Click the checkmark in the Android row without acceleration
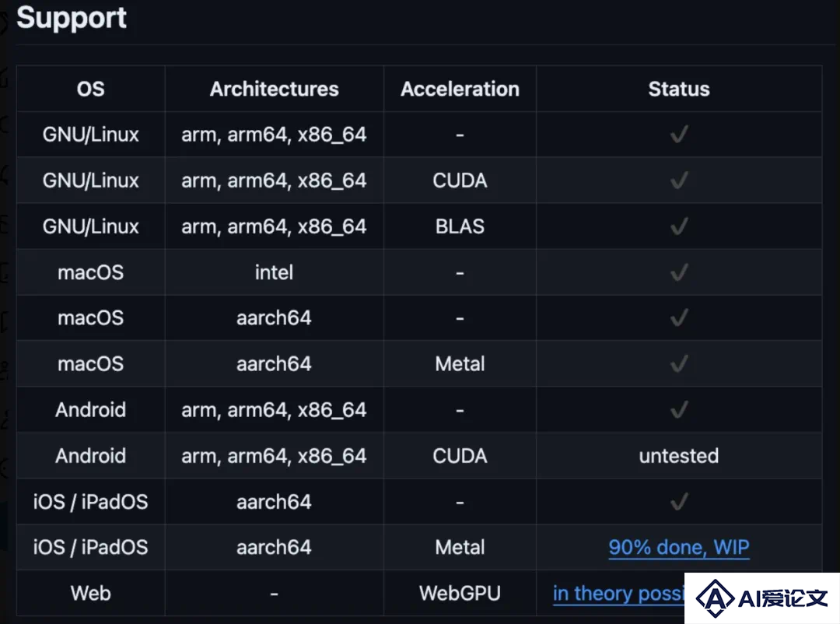Image resolution: width=840 pixels, height=624 pixels. [x=679, y=410]
